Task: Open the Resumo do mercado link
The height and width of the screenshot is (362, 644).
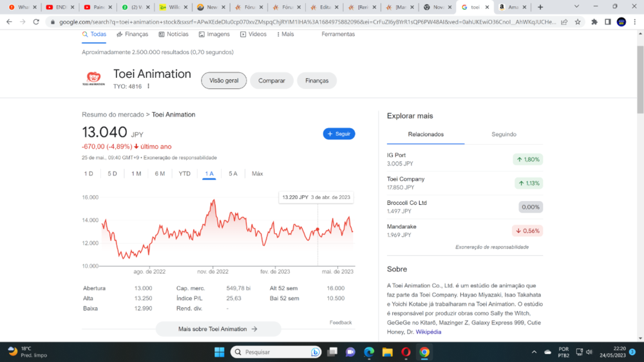Action: (113, 115)
